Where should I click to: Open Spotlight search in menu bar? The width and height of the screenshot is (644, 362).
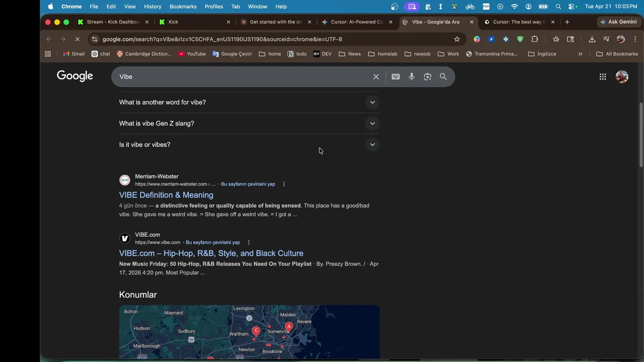558,7
